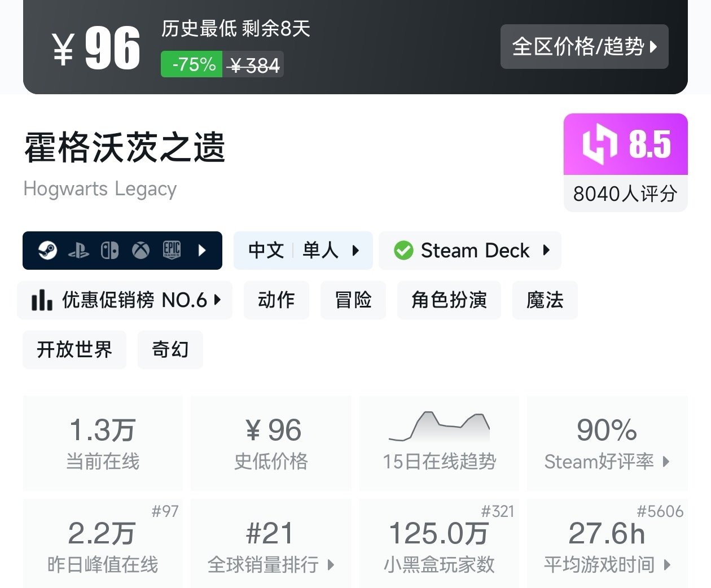Open 全区价格/趋势 price trends

coord(584,47)
